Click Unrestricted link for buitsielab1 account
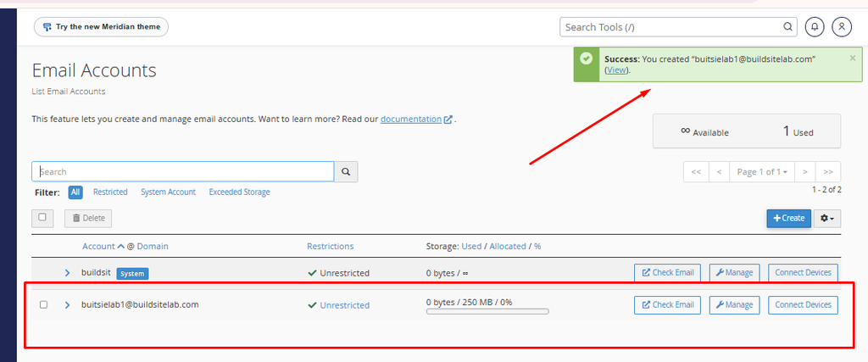The image size is (868, 362). [x=344, y=305]
